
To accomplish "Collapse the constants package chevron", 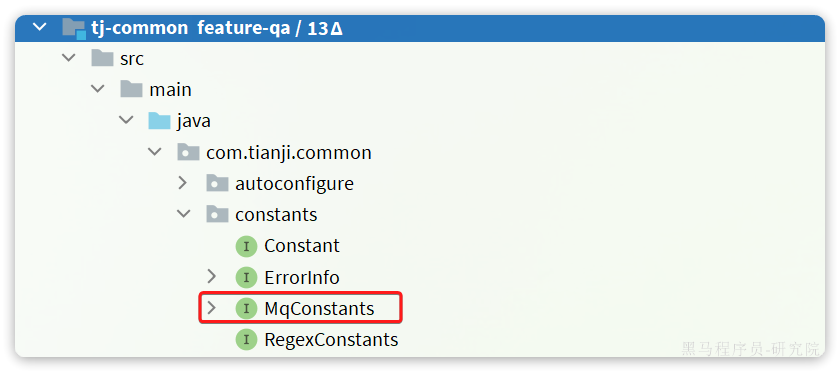I will click(184, 214).
